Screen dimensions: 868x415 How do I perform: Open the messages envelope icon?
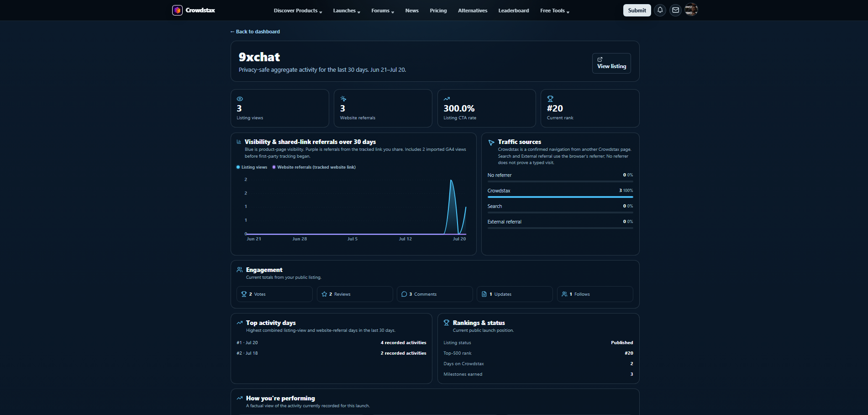coord(675,10)
